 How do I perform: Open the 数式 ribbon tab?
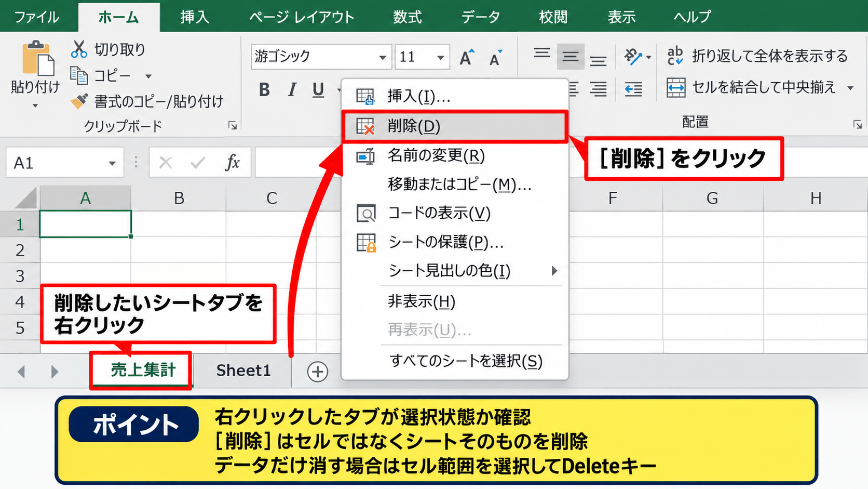click(407, 17)
